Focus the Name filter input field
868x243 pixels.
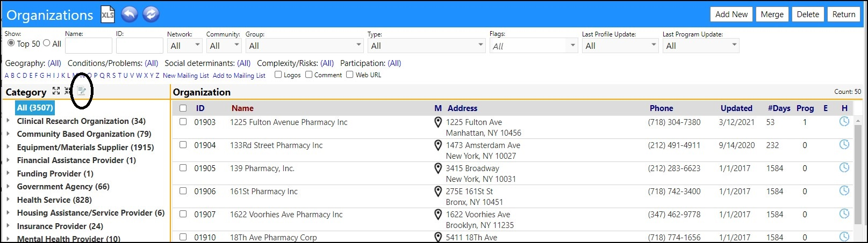pyautogui.click(x=89, y=46)
